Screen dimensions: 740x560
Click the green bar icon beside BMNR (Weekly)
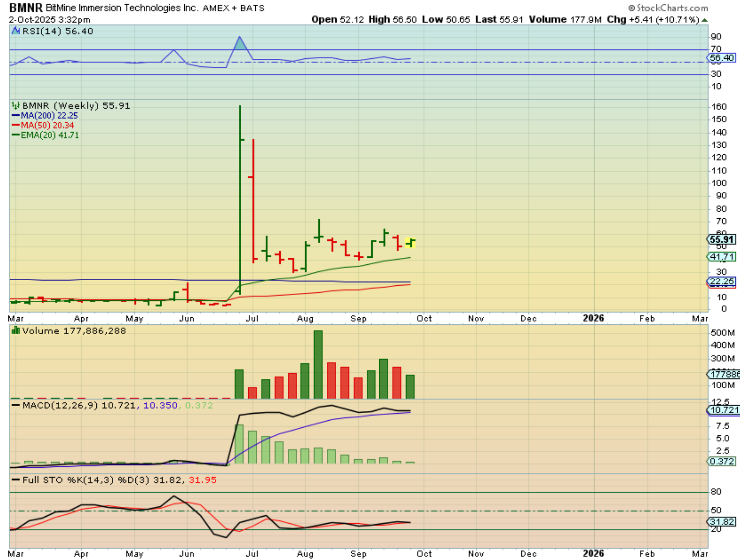point(16,105)
